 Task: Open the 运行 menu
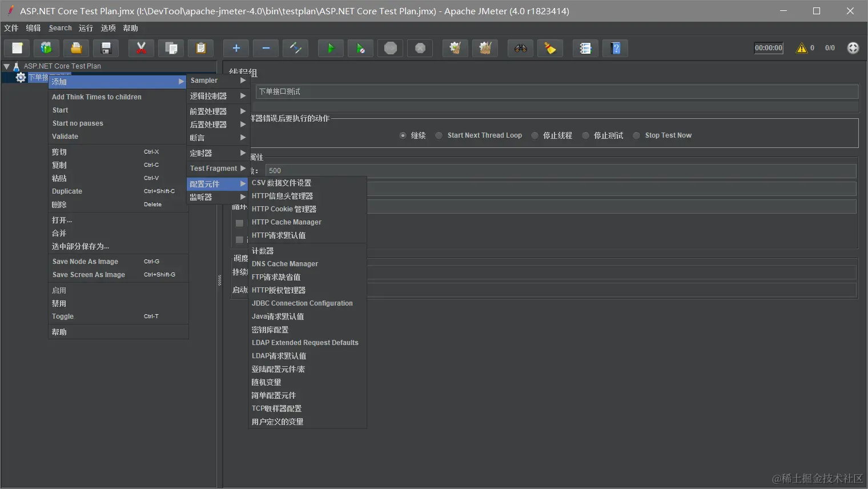[x=86, y=28]
